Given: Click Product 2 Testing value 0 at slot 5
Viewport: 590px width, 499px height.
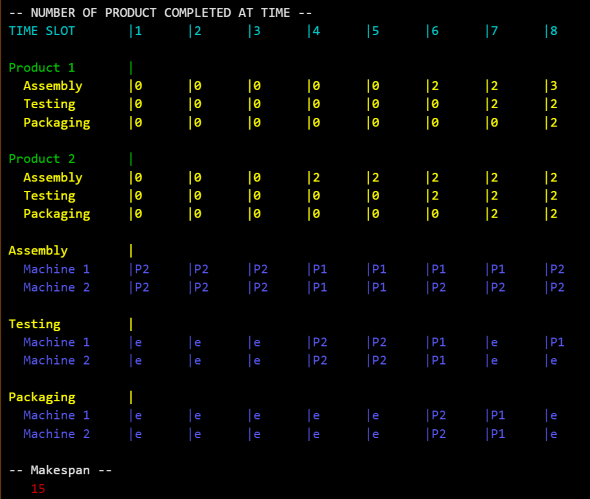Looking at the screenshot, I should (376, 196).
